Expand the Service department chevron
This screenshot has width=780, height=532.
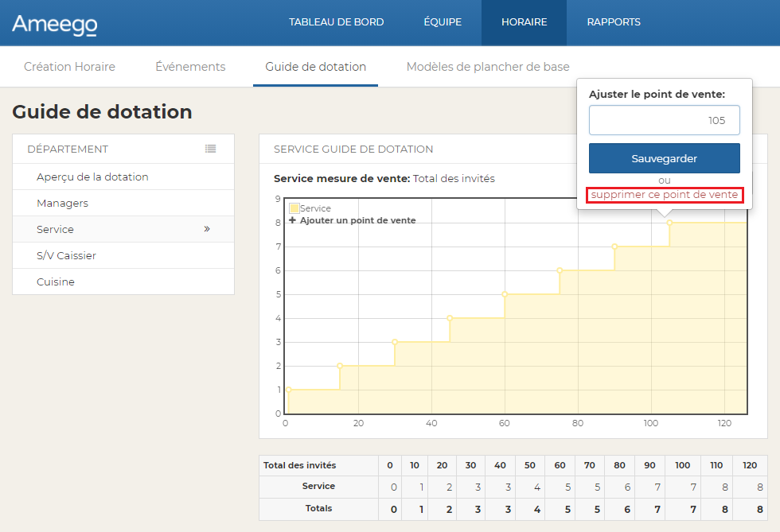[x=207, y=229]
